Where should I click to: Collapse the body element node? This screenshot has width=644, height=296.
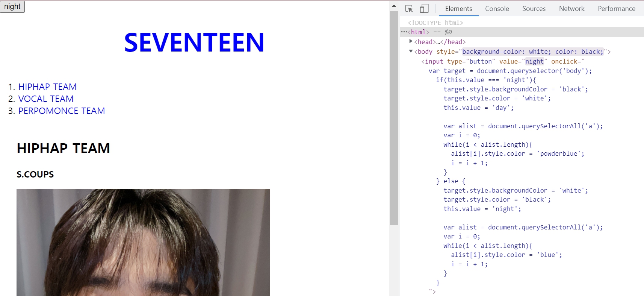click(x=411, y=51)
